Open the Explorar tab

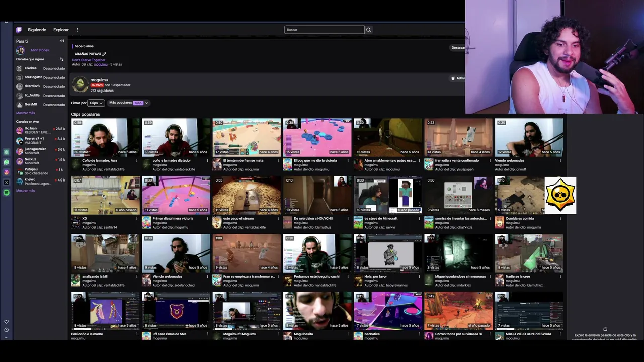click(61, 30)
